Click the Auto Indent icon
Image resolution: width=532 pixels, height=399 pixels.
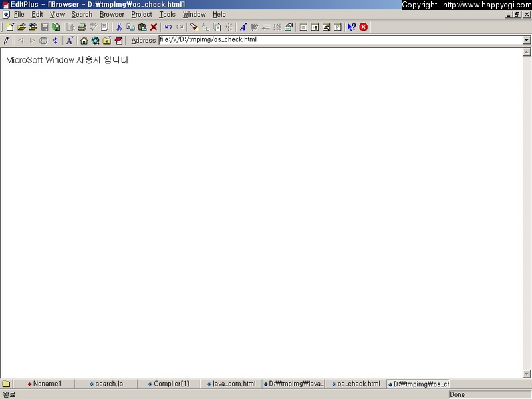(x=266, y=27)
